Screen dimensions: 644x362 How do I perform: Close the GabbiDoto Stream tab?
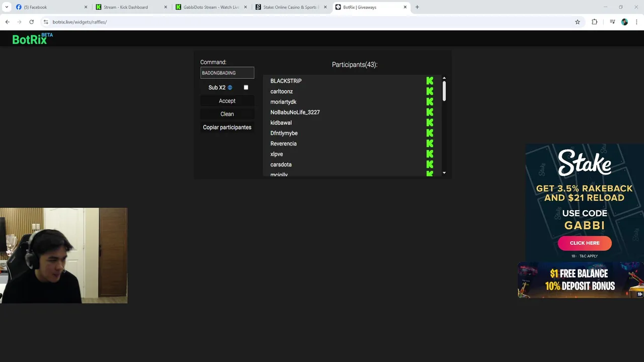pyautogui.click(x=246, y=7)
